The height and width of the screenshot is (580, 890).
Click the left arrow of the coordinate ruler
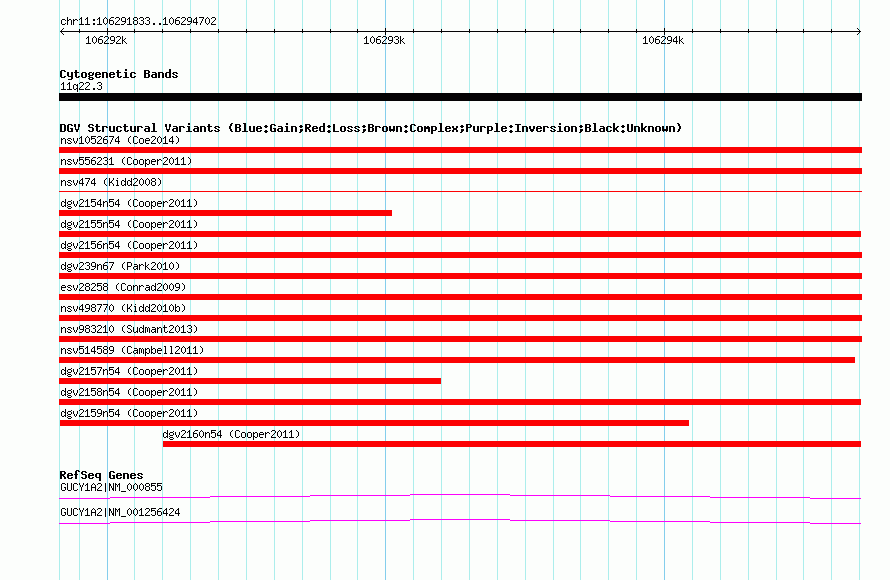62,31
